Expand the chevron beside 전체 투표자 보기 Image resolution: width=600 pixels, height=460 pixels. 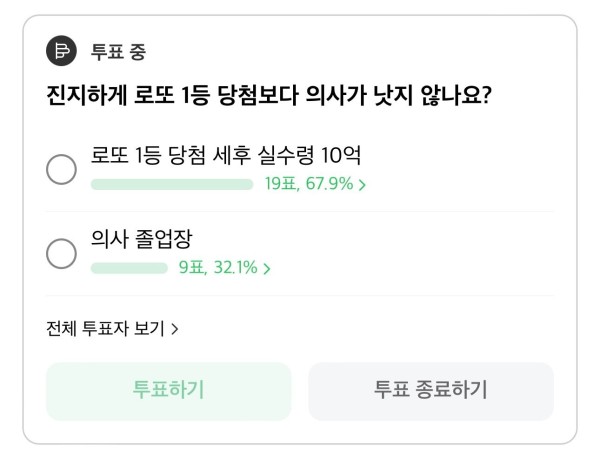point(174,329)
